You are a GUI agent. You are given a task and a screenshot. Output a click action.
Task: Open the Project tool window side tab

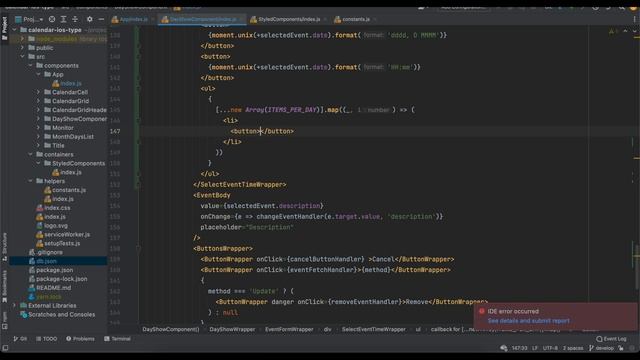tap(4, 28)
